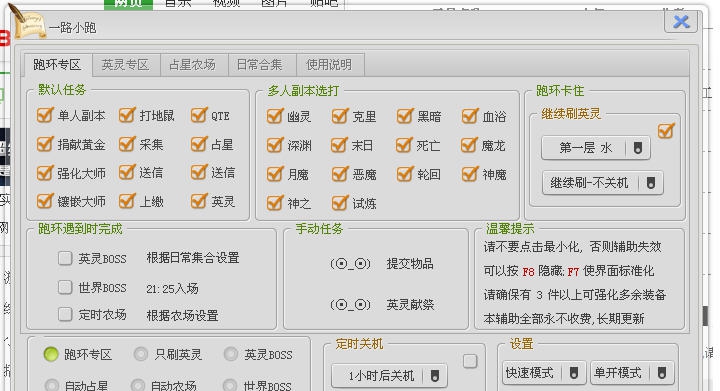The height and width of the screenshot is (391, 720).
Task: Click the 根据农场设置 text
Action: coord(182,315)
